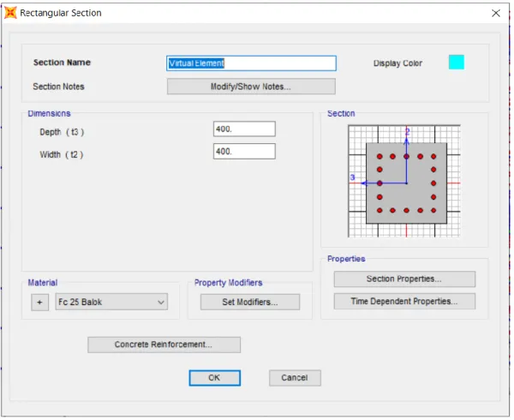514x420 pixels.
Task: Click the Dimensions group title
Action: tap(49, 113)
